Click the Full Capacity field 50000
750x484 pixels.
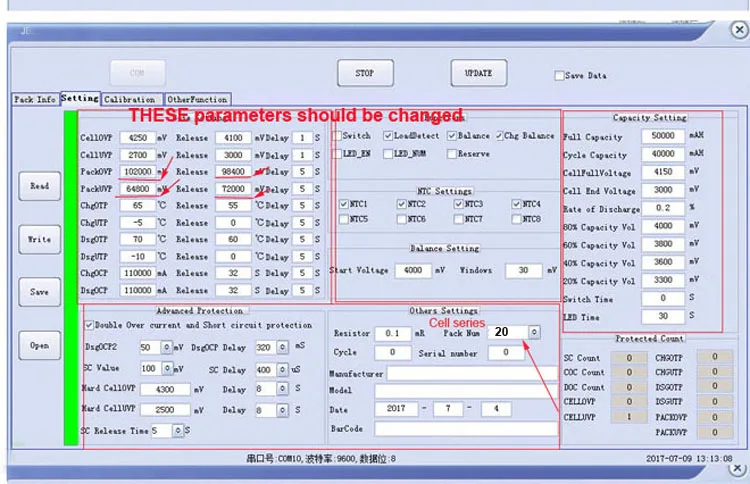[663, 136]
